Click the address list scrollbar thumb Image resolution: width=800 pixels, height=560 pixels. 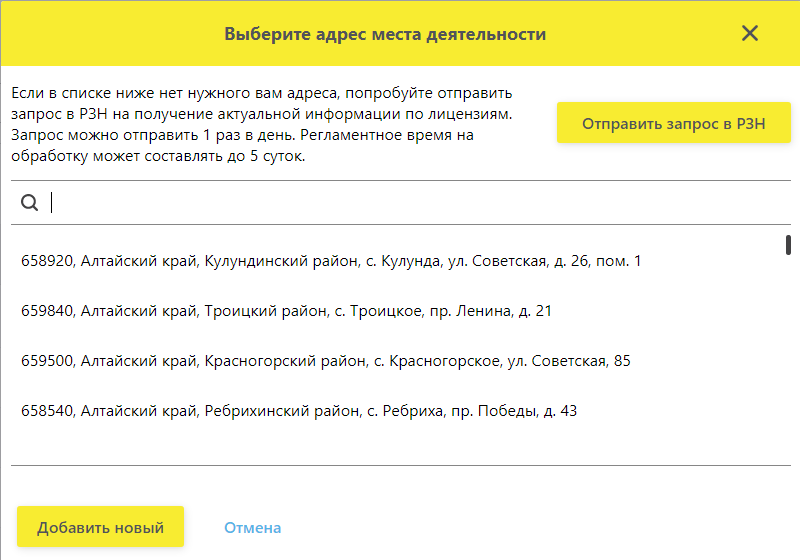(788, 245)
